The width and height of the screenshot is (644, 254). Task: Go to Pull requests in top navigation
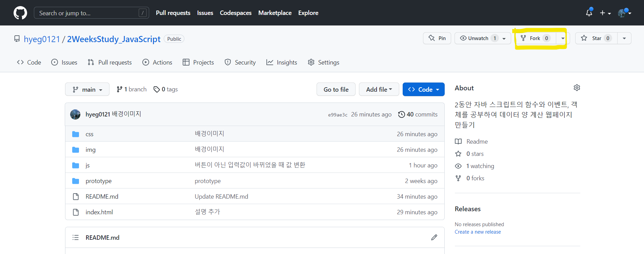(173, 13)
